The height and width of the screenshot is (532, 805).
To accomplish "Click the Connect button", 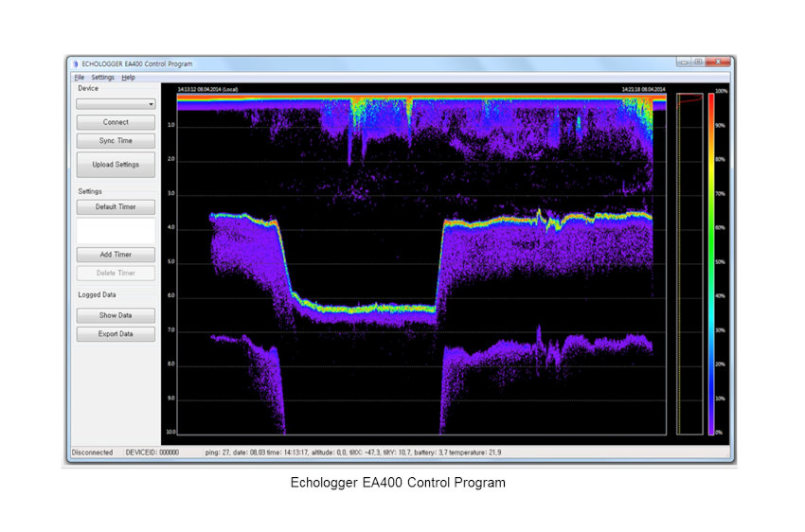I will (116, 122).
